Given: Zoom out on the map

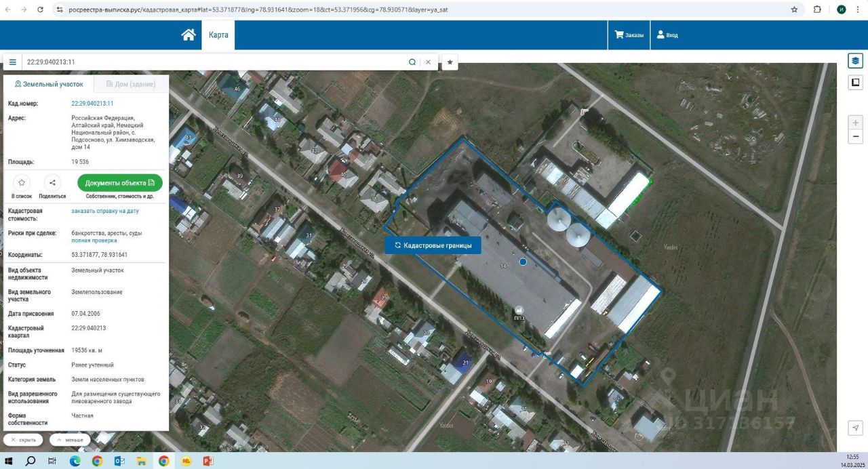Looking at the screenshot, I should click(x=856, y=137).
